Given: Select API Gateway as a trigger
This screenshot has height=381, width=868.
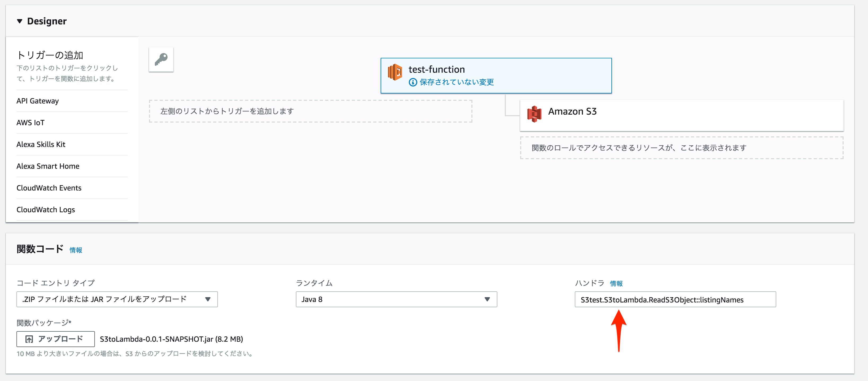Looking at the screenshot, I should [38, 101].
